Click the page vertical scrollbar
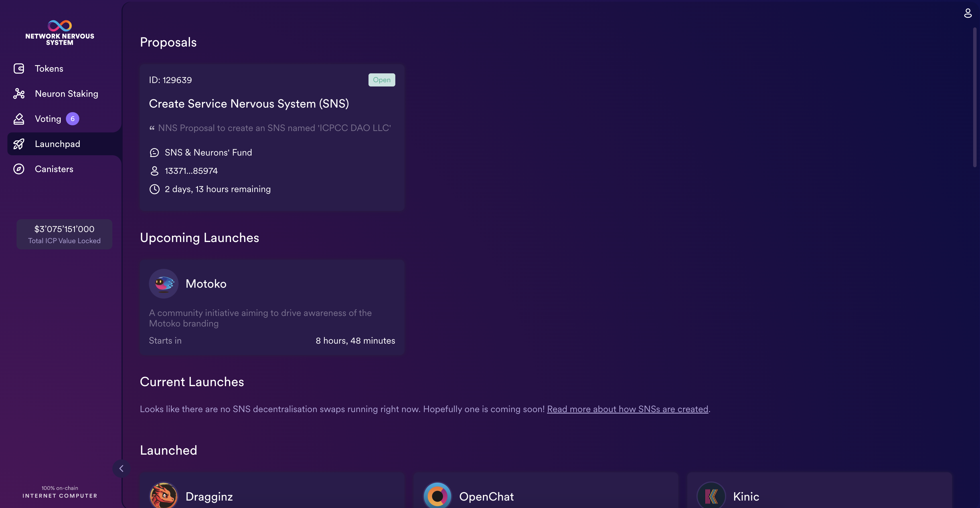Viewport: 980px width, 508px height. coord(974,97)
